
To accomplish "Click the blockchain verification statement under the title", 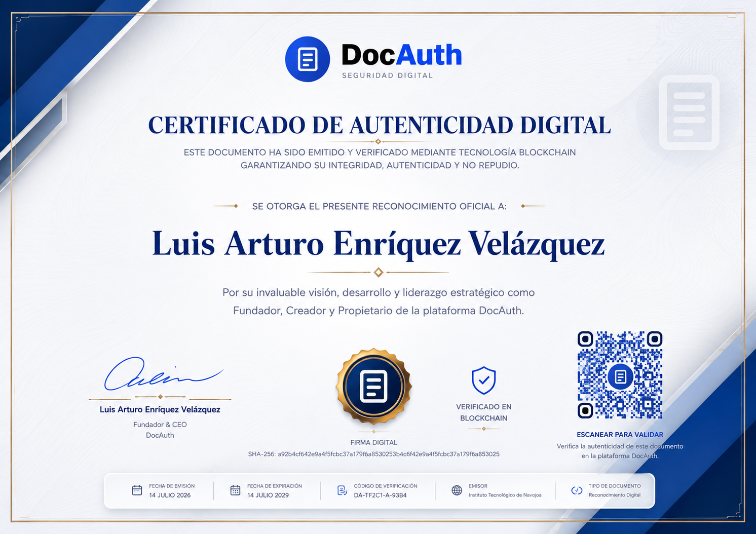I will tap(380, 159).
